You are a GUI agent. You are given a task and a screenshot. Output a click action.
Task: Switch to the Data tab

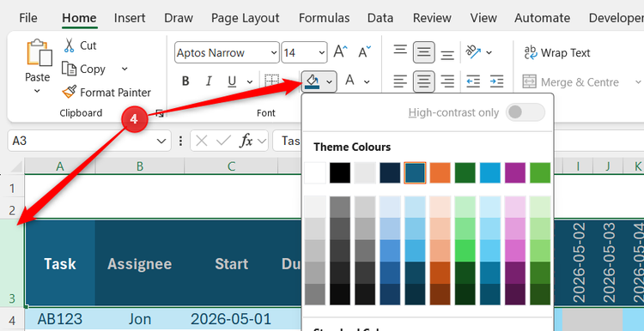click(380, 18)
